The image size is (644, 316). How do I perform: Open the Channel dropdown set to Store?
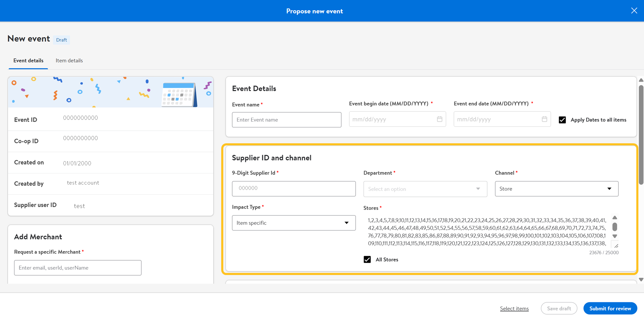tap(556, 189)
